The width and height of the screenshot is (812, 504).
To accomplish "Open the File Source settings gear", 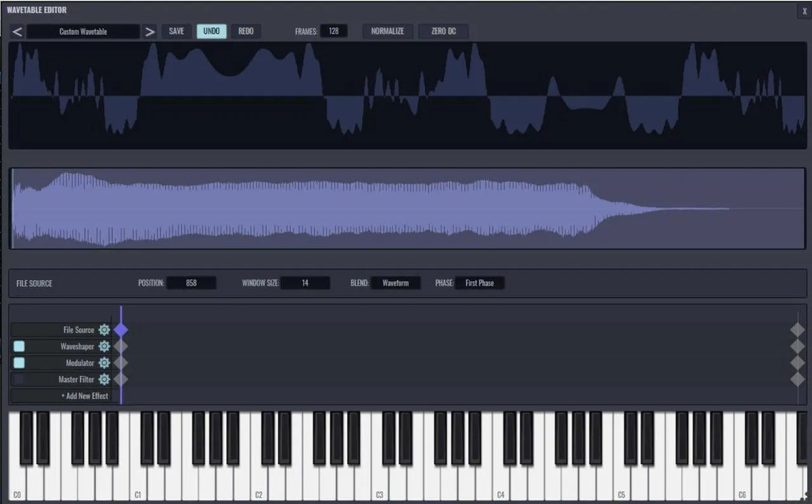I will [x=104, y=329].
